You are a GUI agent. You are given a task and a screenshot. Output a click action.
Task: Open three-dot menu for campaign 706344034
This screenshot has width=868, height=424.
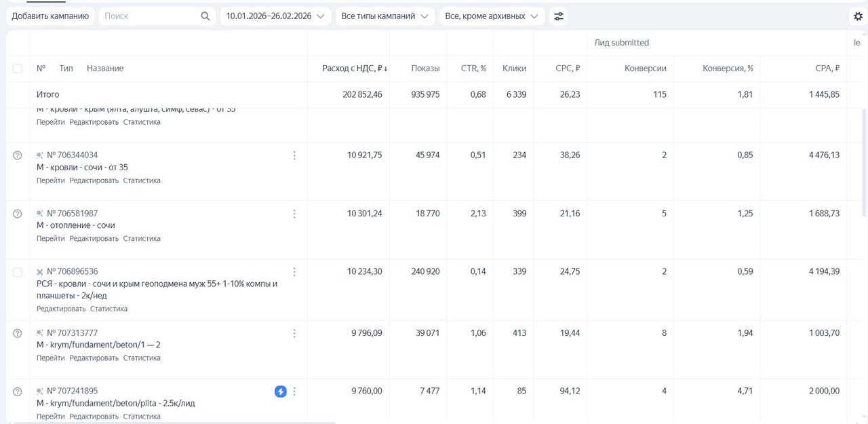pyautogui.click(x=294, y=155)
